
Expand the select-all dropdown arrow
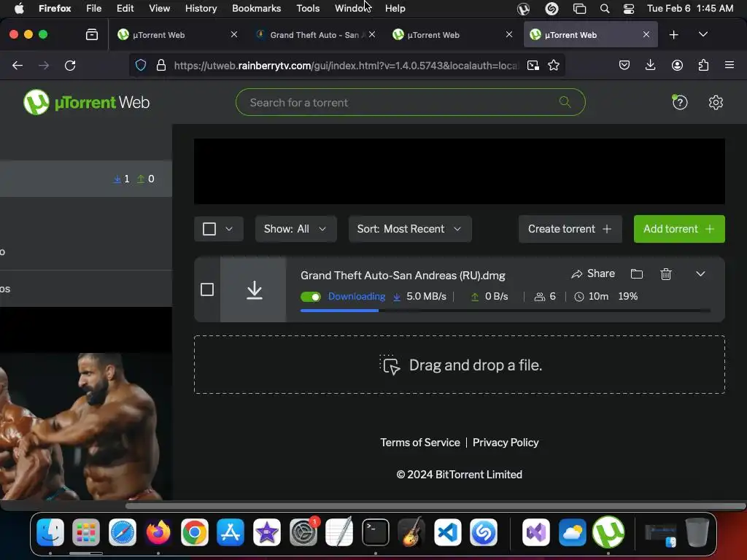pyautogui.click(x=229, y=229)
